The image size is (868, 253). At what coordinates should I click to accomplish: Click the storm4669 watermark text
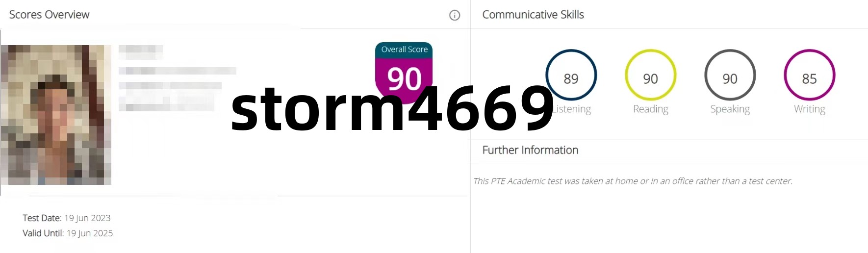pos(392,108)
